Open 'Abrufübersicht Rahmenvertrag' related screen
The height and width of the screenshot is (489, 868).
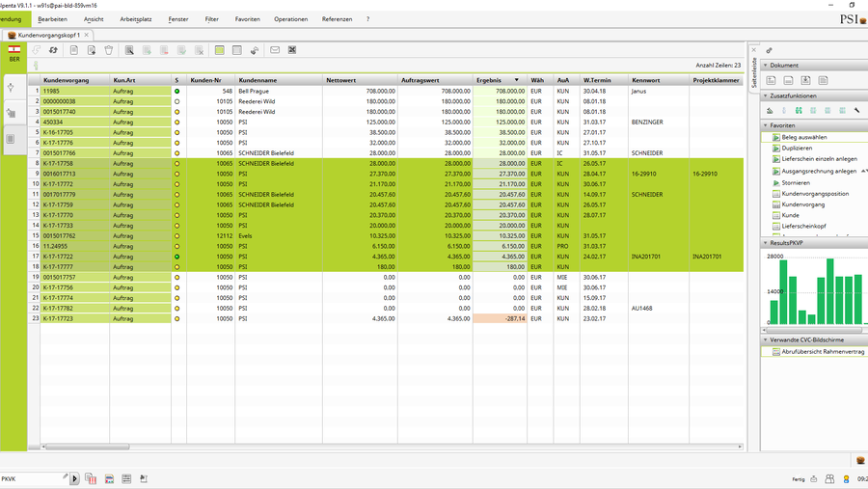(x=823, y=352)
